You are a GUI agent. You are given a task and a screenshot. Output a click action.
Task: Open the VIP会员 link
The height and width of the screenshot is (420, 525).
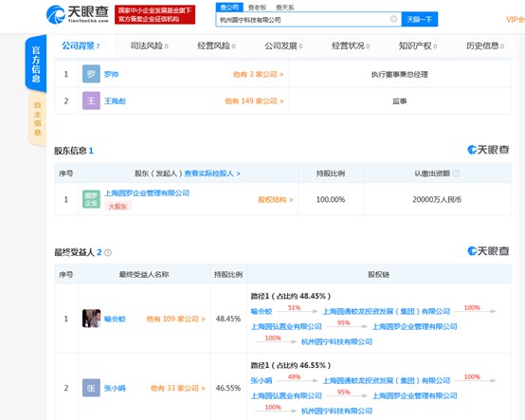point(515,19)
